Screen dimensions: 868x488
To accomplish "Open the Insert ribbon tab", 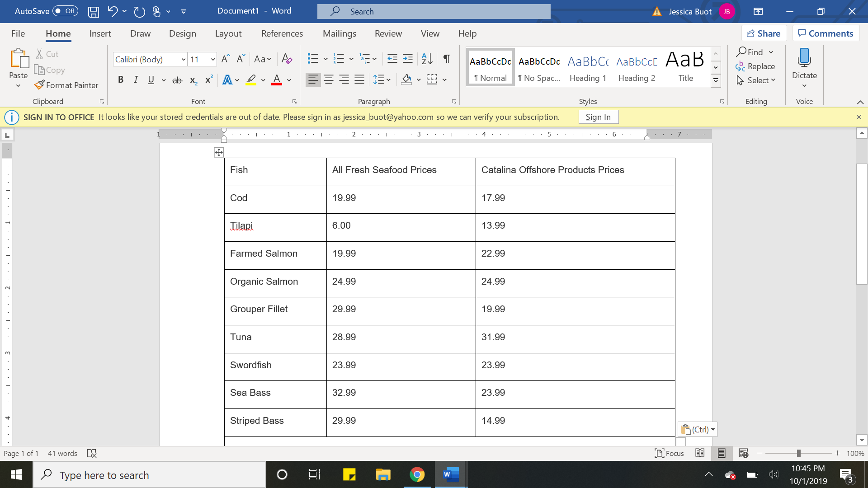I will tap(100, 33).
